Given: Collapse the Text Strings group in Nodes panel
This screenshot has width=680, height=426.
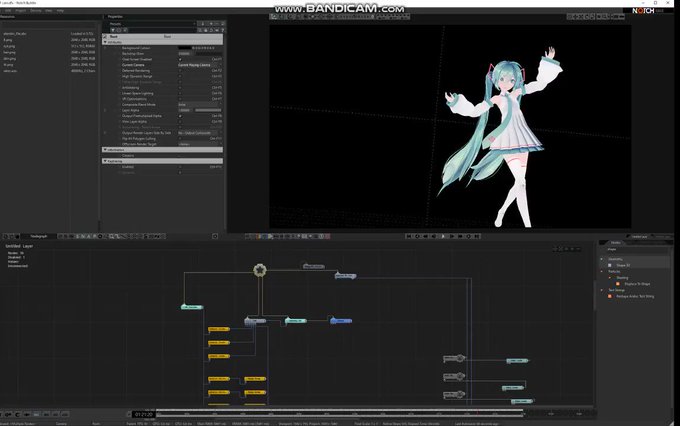Looking at the screenshot, I should [602, 290].
